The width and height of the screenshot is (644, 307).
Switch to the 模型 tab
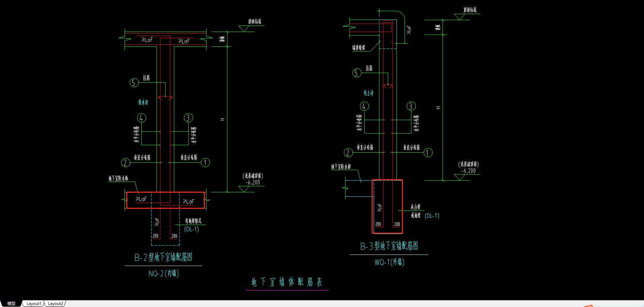click(11, 303)
